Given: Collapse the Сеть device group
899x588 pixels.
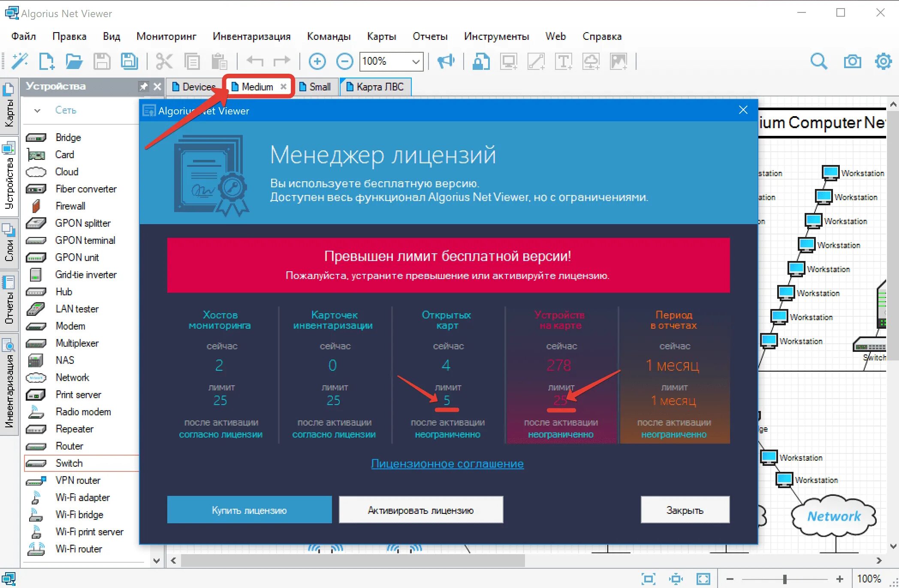Looking at the screenshot, I should tap(37, 111).
